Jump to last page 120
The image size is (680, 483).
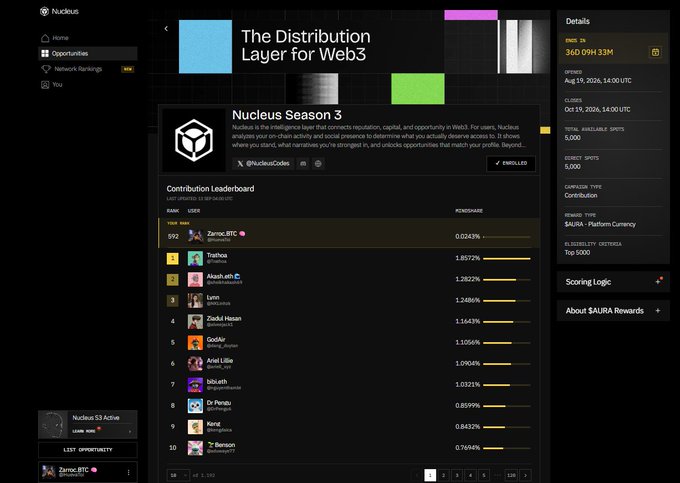[x=511, y=475]
